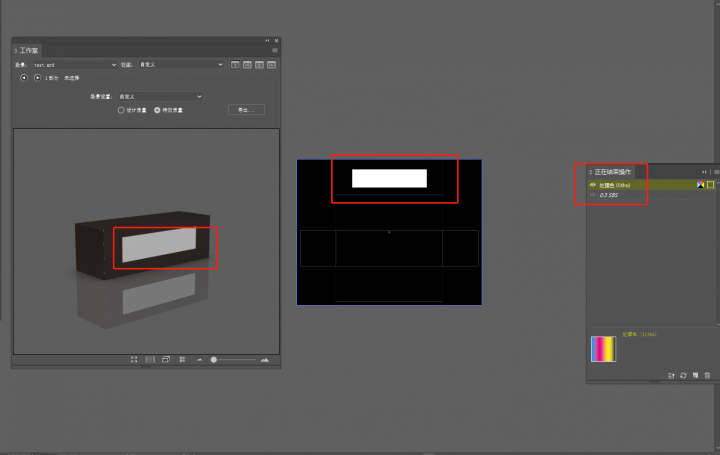Image resolution: width=720 pixels, height=455 pixels.
Task: Select the 预览质量 radio button
Action: 157,110
